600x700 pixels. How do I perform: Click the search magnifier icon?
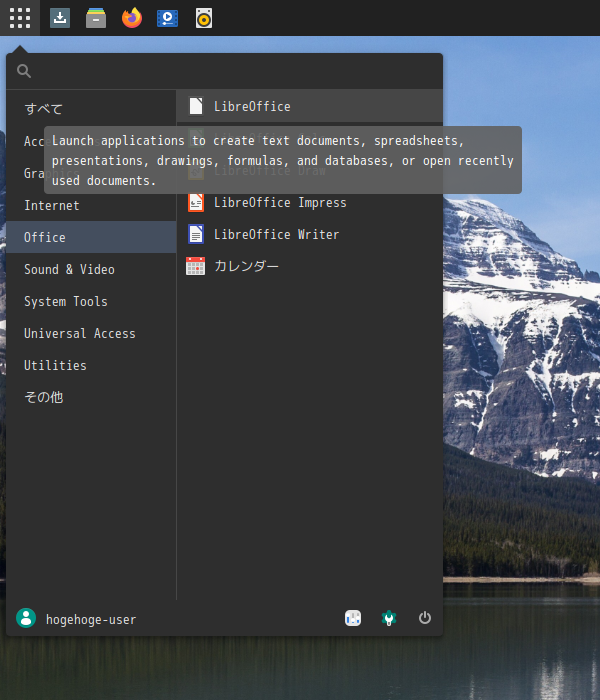tap(24, 71)
